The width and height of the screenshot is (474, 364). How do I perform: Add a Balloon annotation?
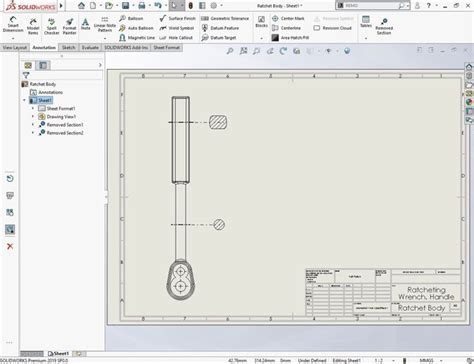131,18
